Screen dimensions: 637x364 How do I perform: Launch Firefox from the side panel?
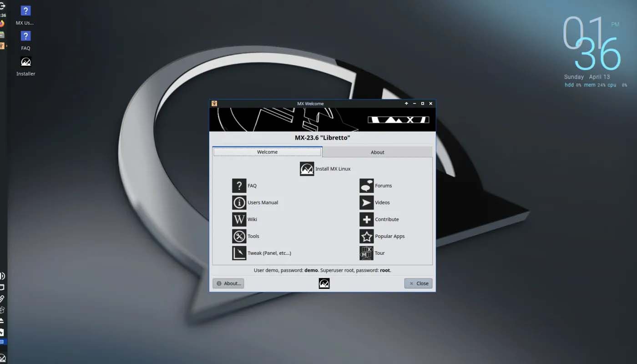click(2, 24)
